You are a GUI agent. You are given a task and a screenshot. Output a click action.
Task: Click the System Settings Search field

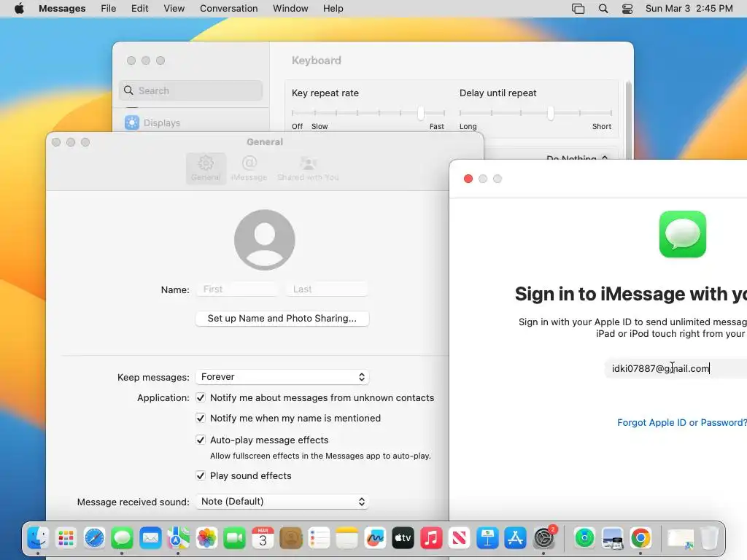coord(190,90)
